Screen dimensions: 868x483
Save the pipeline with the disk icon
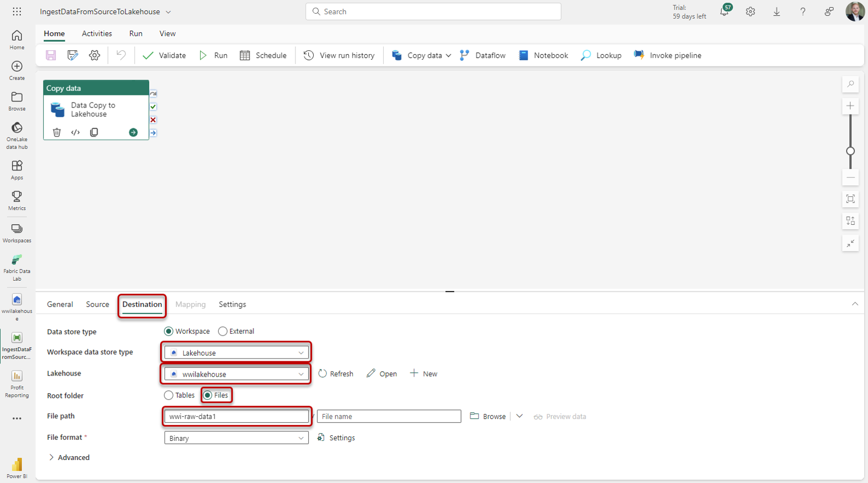[x=51, y=55]
